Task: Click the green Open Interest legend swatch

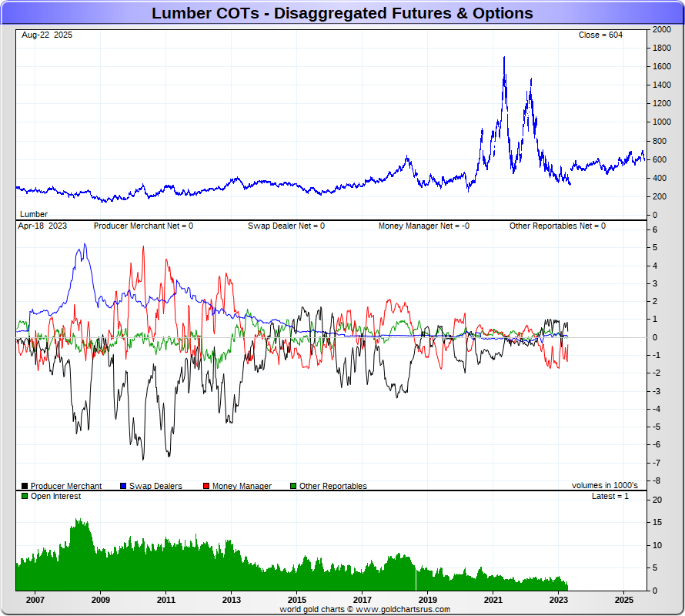Action: tap(25, 496)
